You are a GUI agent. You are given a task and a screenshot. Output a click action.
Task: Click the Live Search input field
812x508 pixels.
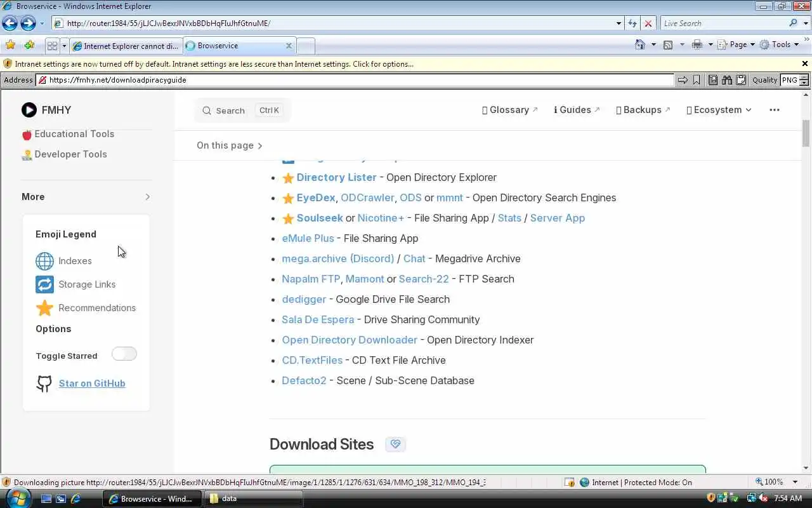[x=723, y=23]
